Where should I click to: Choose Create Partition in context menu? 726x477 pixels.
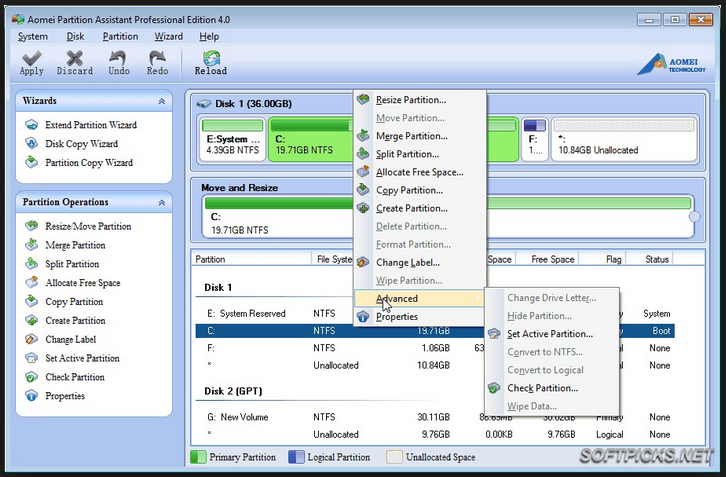pos(419,208)
